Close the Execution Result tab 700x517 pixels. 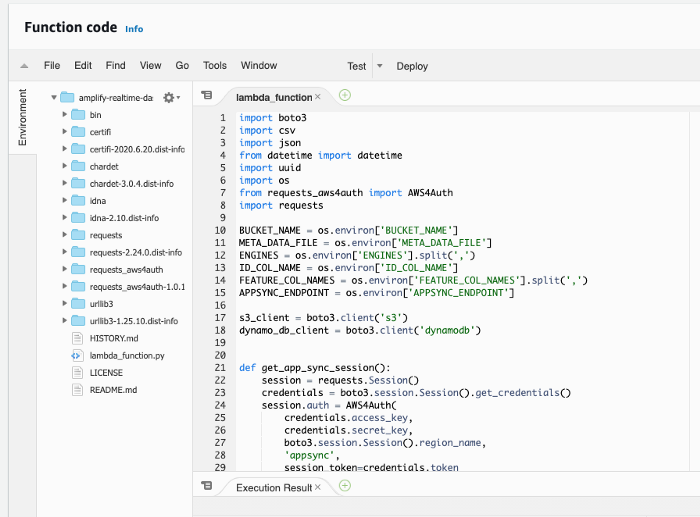(317, 487)
